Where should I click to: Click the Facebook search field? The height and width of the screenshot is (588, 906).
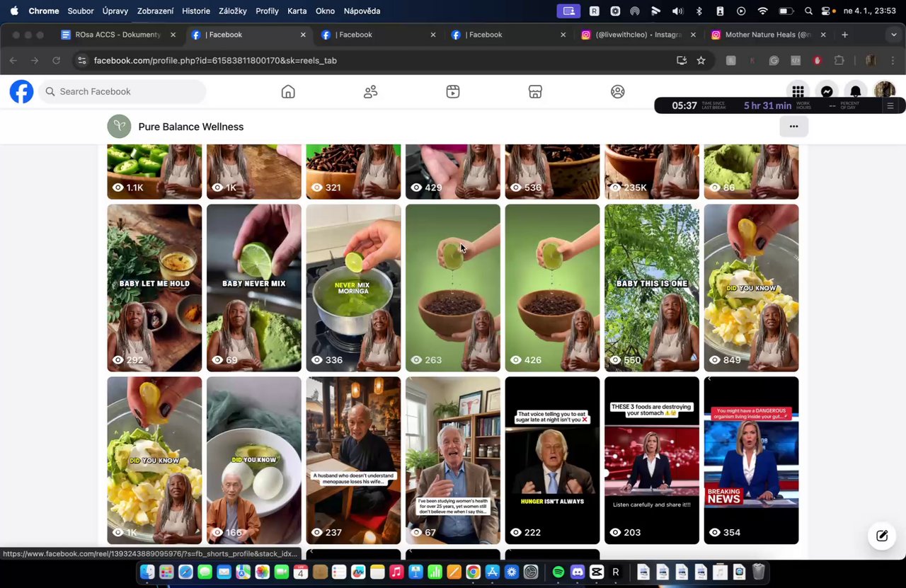click(122, 91)
